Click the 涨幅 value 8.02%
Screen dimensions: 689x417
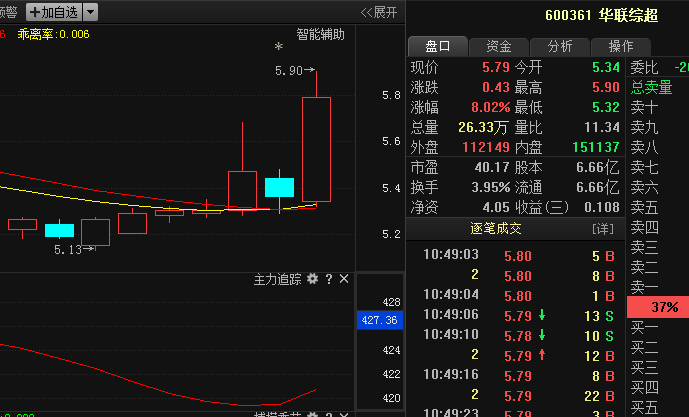(x=490, y=107)
